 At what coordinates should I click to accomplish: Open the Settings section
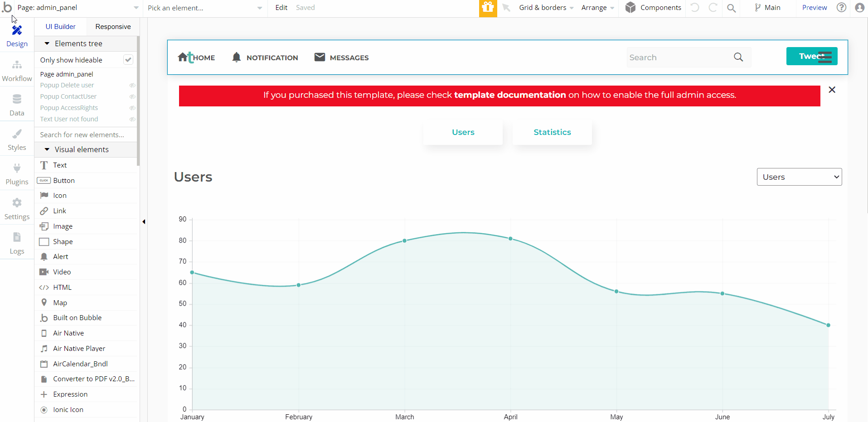[17, 209]
